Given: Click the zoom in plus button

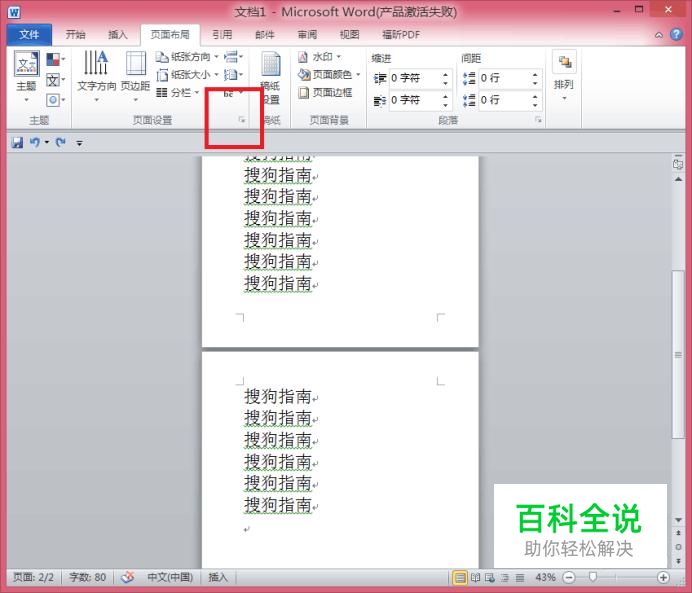Looking at the screenshot, I should 663,577.
